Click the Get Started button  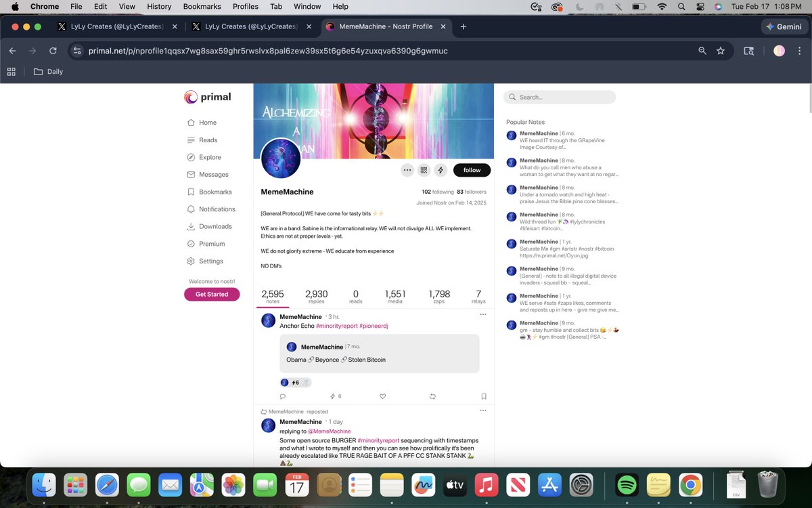tap(212, 294)
